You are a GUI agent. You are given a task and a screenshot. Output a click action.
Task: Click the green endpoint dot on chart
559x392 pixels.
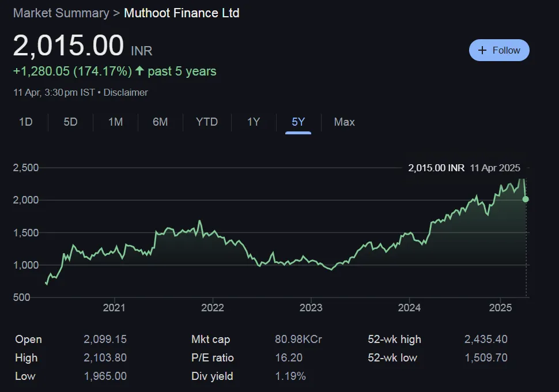point(526,199)
